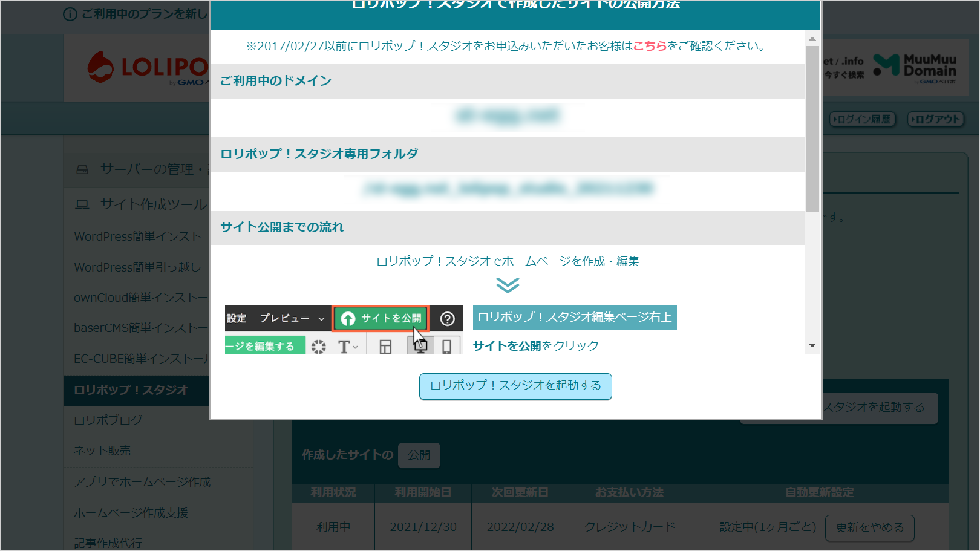The image size is (980, 551).
Task: Select ネット販売 in the sidebar
Action: (x=102, y=451)
